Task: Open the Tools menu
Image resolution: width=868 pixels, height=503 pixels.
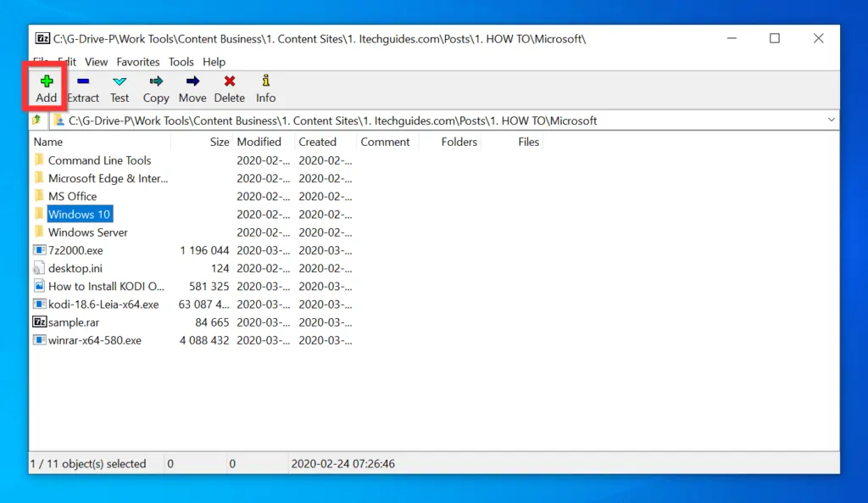Action: pos(181,61)
